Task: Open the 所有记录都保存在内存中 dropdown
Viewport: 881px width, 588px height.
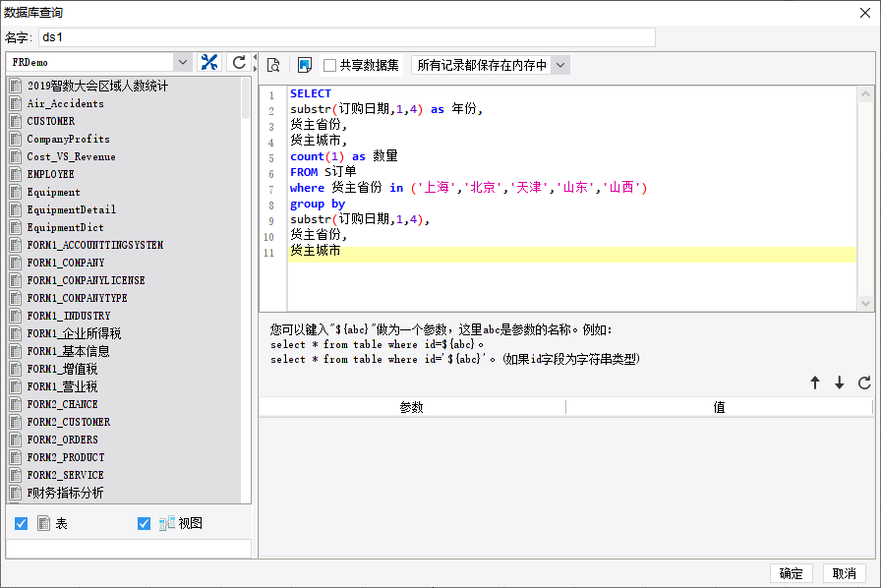Action: tap(559, 65)
